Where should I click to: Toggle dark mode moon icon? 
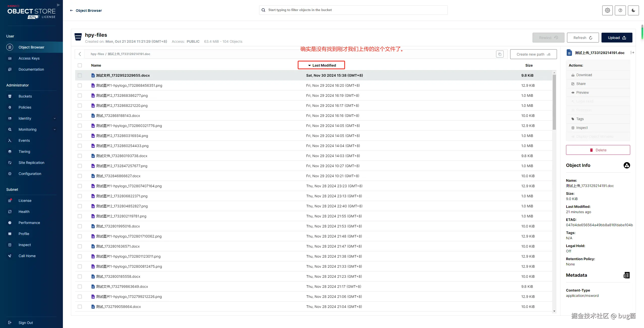pos(633,10)
